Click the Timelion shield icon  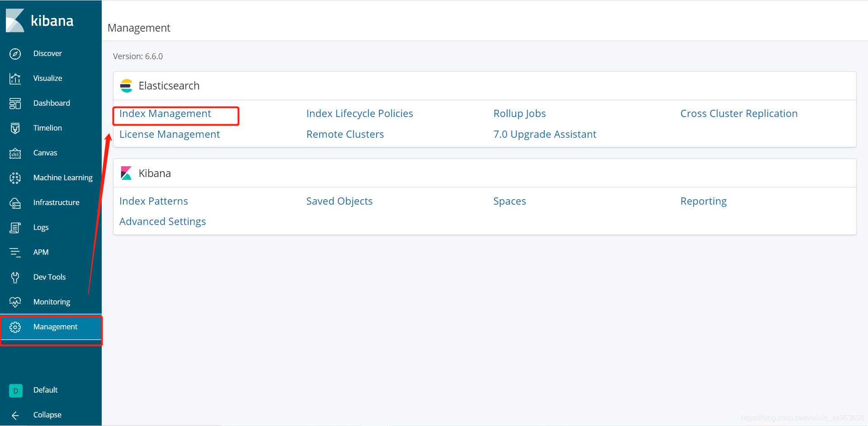[x=15, y=128]
